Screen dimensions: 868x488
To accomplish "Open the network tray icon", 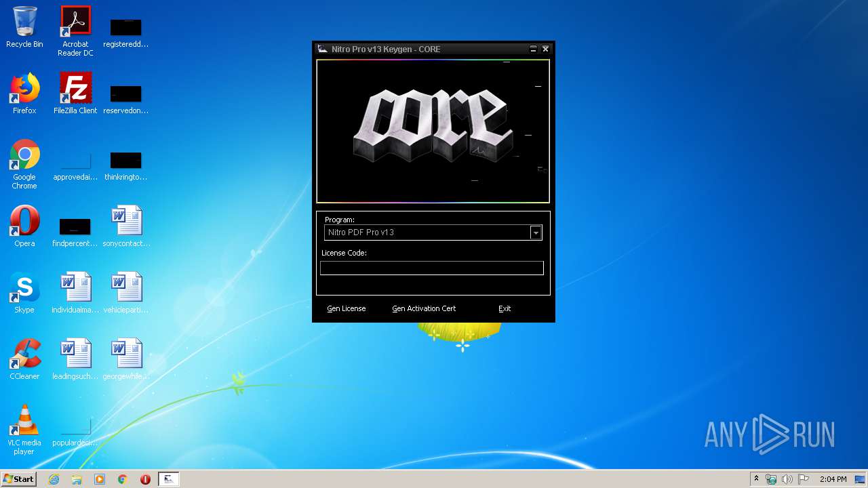I will click(x=771, y=479).
